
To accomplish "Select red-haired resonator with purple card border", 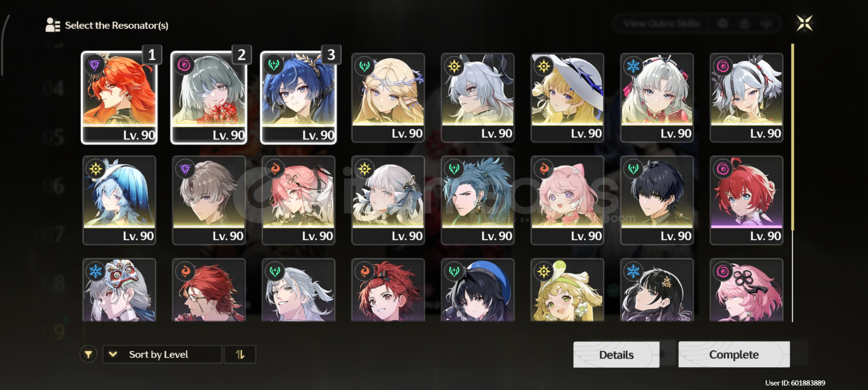I will (747, 200).
